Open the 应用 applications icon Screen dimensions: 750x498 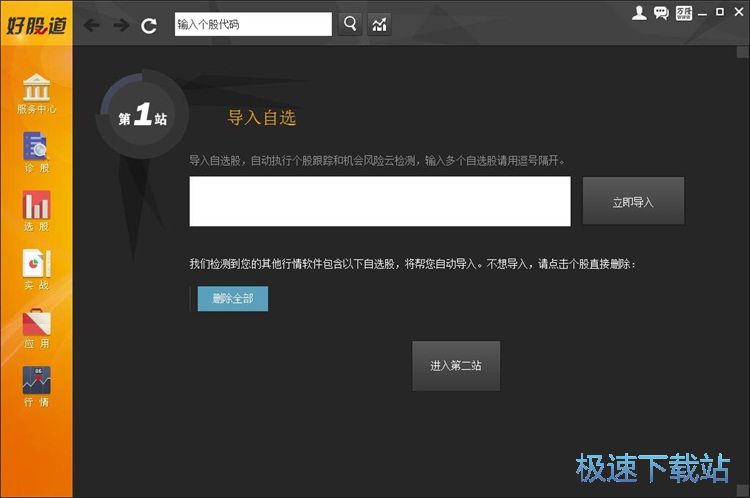click(36, 329)
